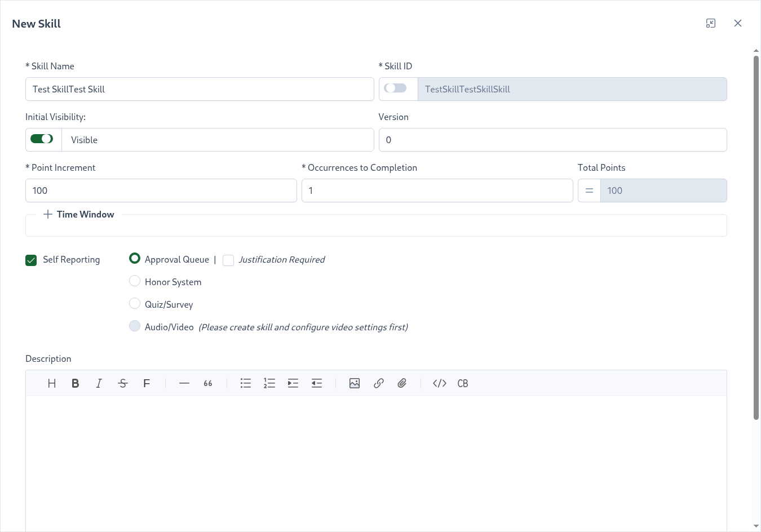The image size is (761, 532).
Task: Insert inline code with the code icon
Action: (x=440, y=383)
